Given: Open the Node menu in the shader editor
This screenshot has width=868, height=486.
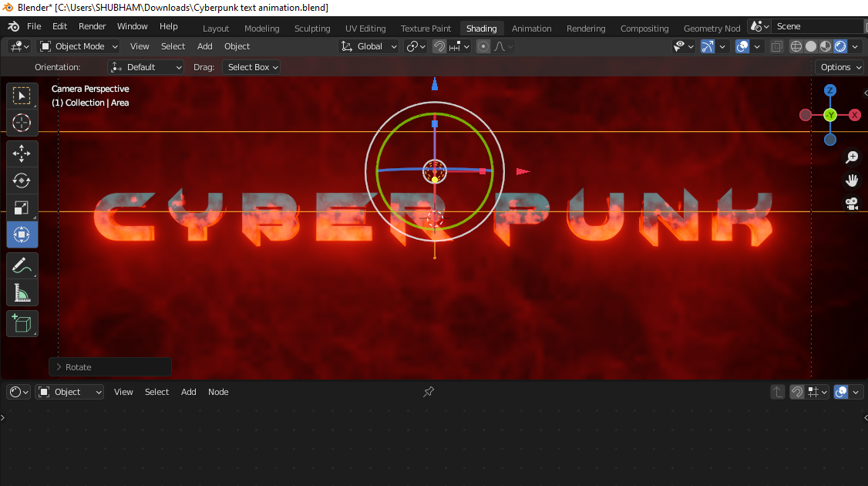Looking at the screenshot, I should pos(218,392).
